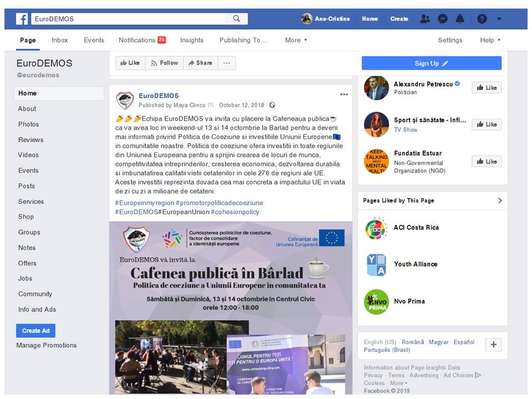Open About in the sidebar
The image size is (532, 399).
tap(27, 109)
